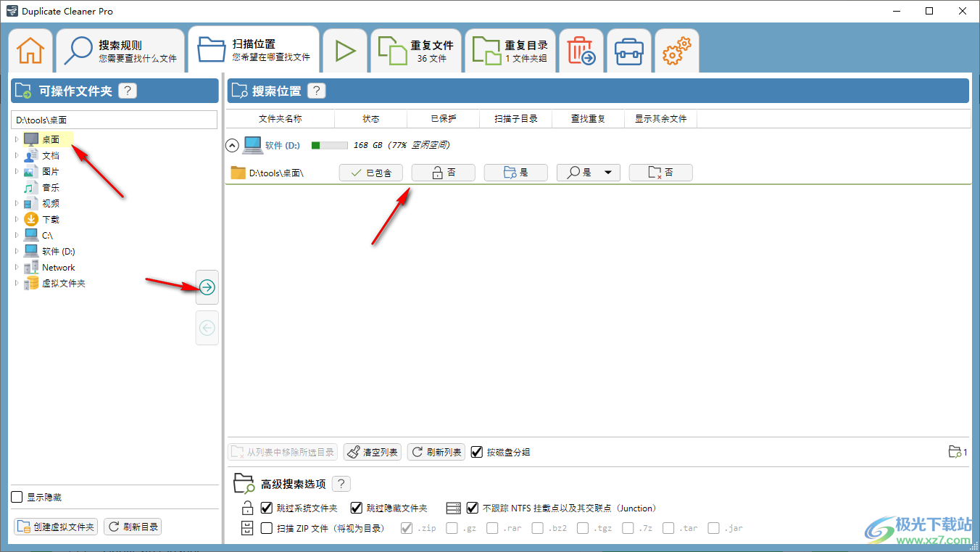Select the 虚拟文件夹 database icon
Viewport: 980px width, 552px height.
31,283
